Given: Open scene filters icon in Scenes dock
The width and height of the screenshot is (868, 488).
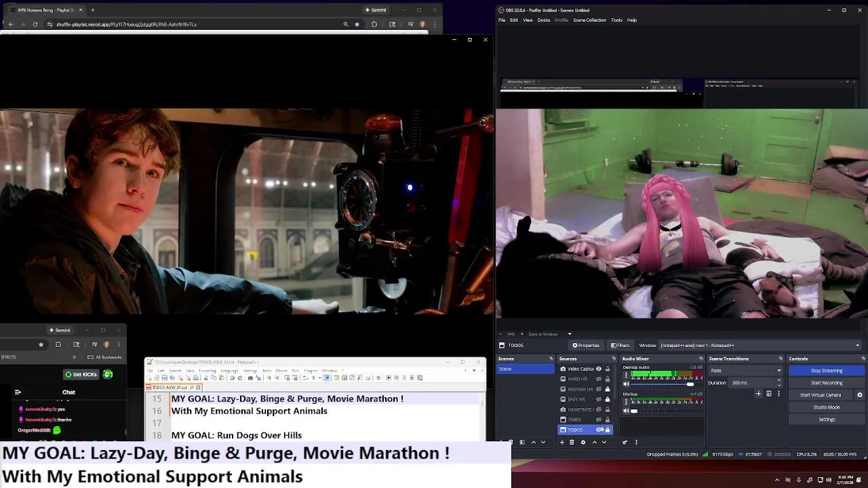Looking at the screenshot, I should coord(522,443).
